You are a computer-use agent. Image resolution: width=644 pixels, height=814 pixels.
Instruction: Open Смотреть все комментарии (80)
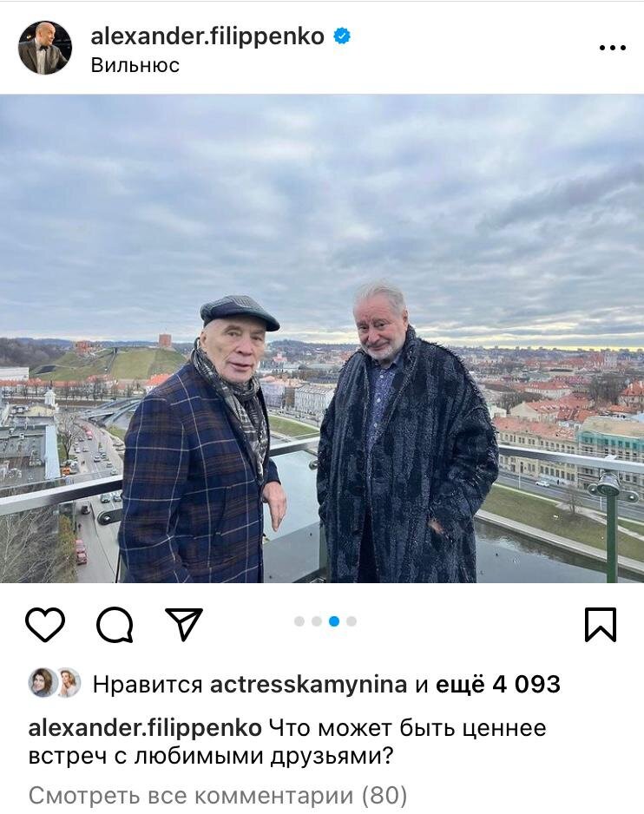218,795
